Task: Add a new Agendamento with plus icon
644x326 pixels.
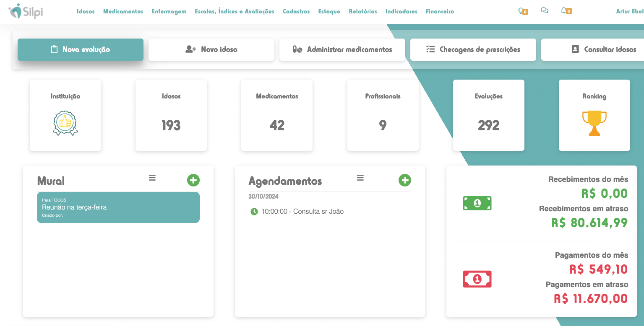Action: click(x=405, y=180)
